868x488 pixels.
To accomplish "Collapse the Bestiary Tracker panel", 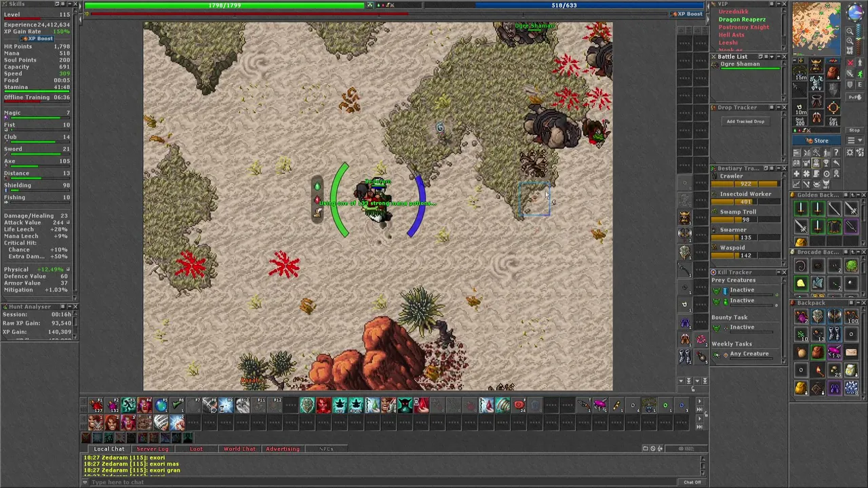I will pyautogui.click(x=778, y=168).
